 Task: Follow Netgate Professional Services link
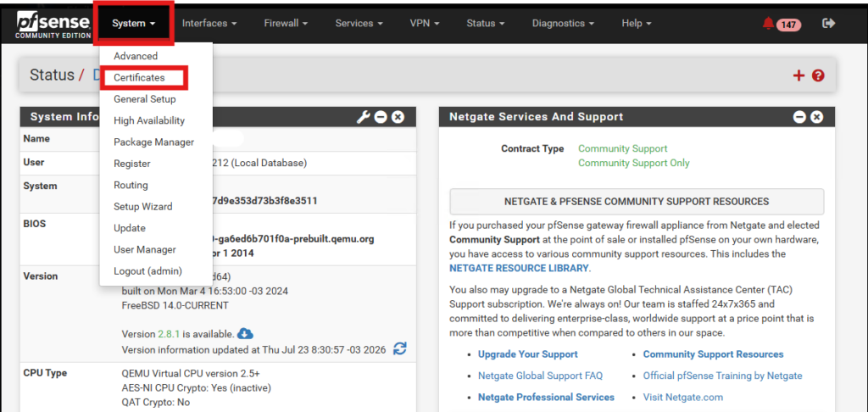[x=547, y=397]
